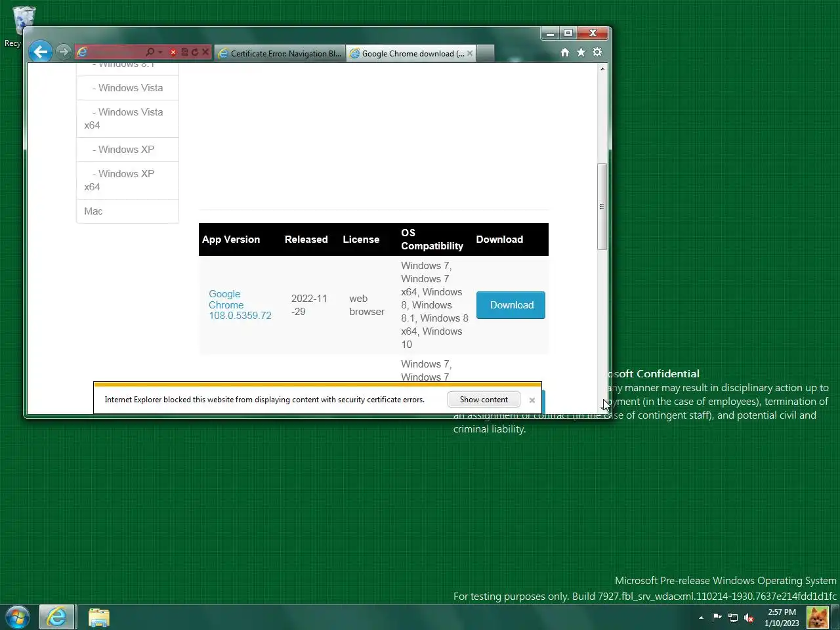Show hidden tray icons arrow
This screenshot has height=630, width=840.
(701, 618)
